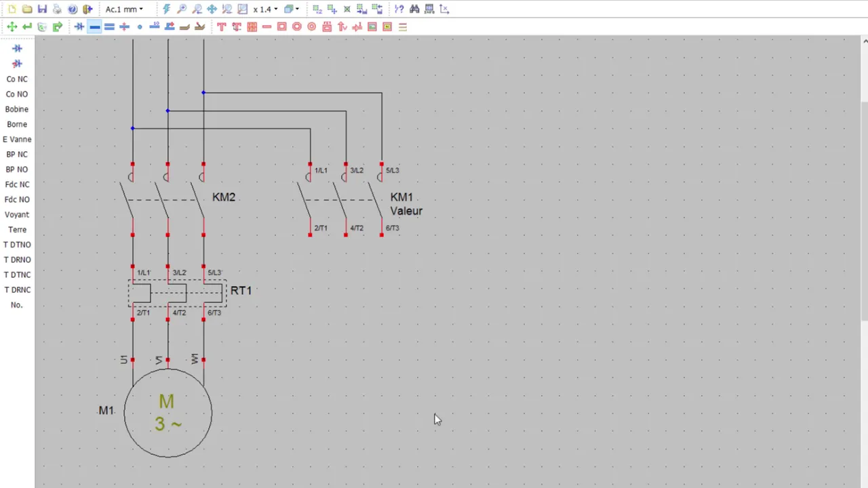Open the binoculars search tool
The width and height of the screenshot is (868, 488).
pyautogui.click(x=414, y=9)
